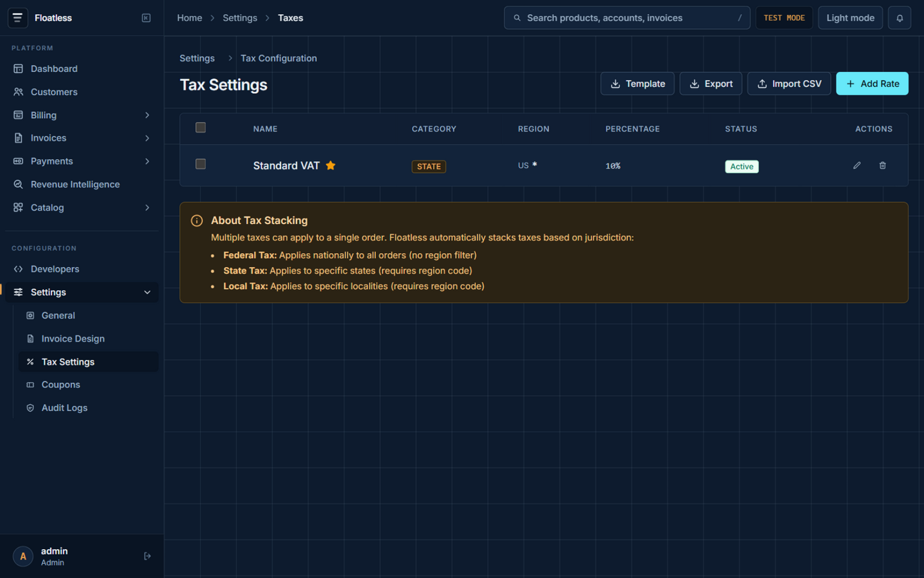Click the Floatless hamburger logo icon
Screen dimensions: 924x578
pyautogui.click(x=17, y=18)
